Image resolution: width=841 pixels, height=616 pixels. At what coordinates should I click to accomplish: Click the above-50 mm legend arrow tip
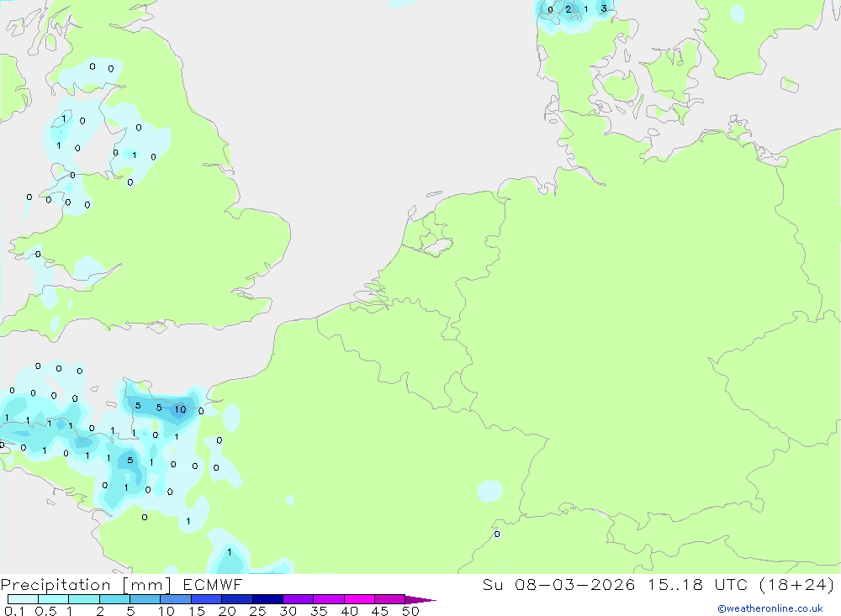tap(420, 600)
